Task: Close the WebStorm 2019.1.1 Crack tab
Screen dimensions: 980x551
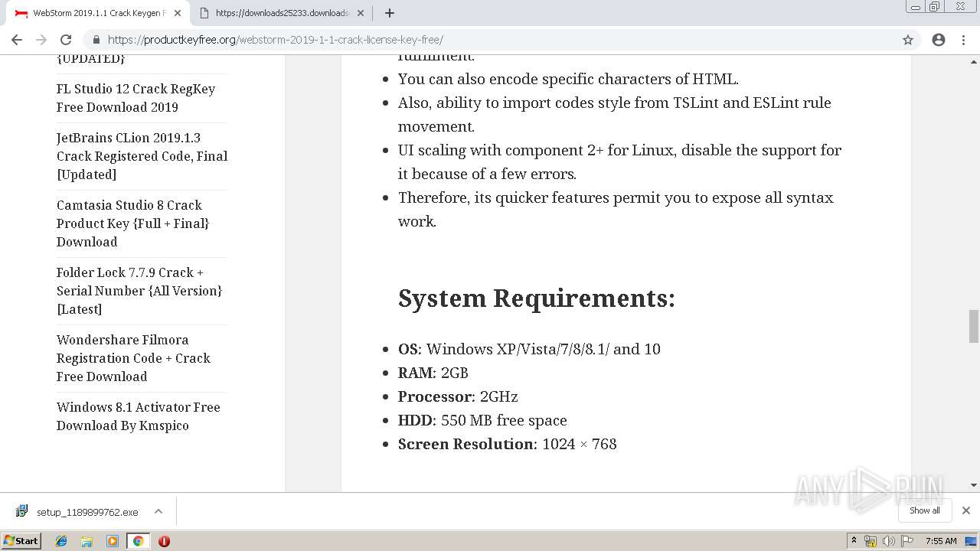Action: click(178, 13)
